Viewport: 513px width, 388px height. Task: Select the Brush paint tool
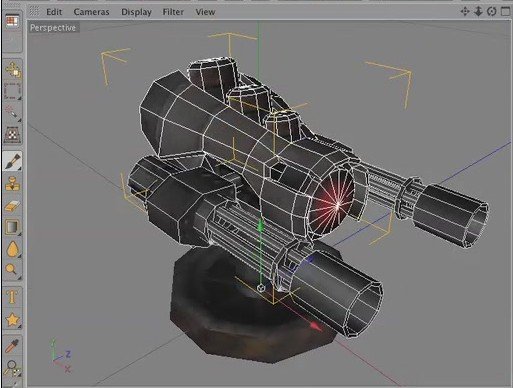[12, 161]
